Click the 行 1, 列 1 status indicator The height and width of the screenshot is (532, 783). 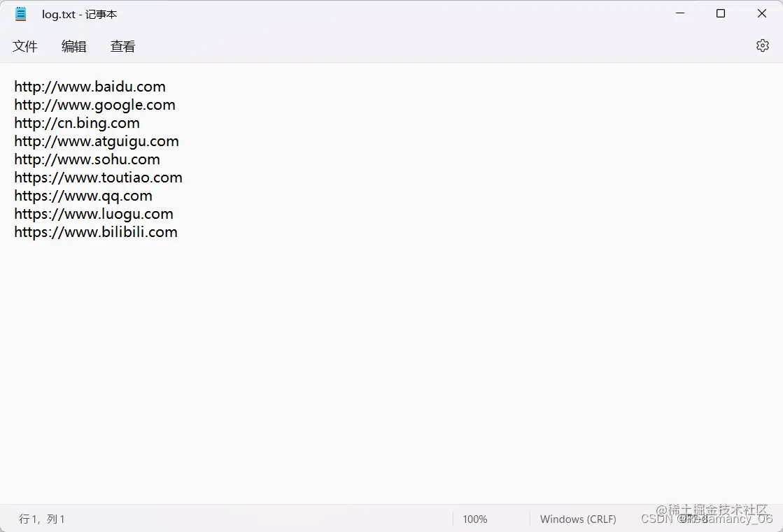pos(42,519)
